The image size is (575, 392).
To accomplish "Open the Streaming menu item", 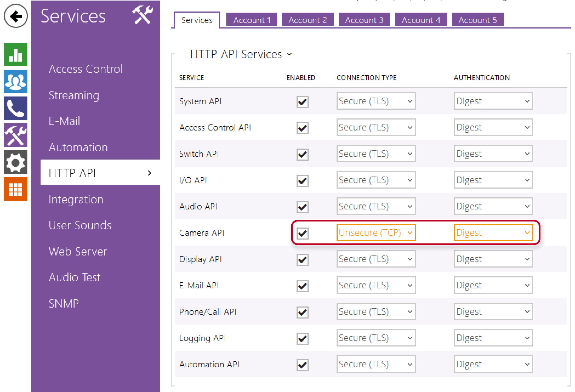I will point(74,95).
